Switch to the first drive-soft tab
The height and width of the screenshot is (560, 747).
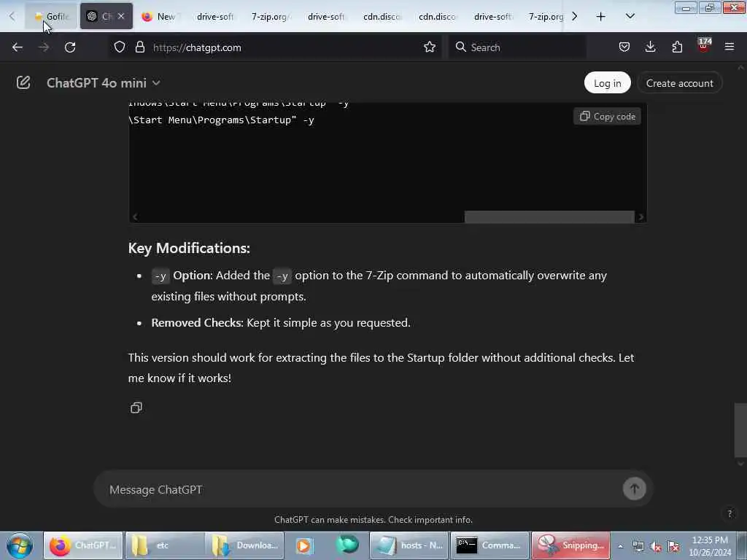[x=215, y=16]
